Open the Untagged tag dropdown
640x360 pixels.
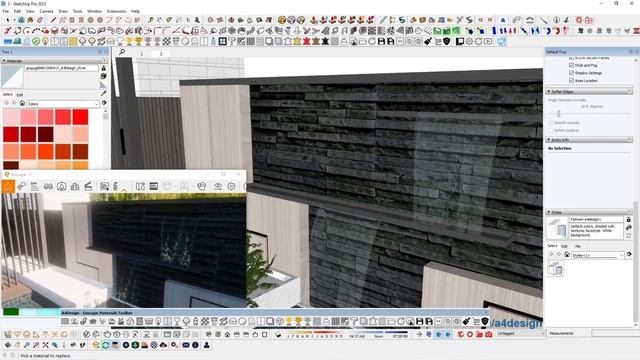521,333
